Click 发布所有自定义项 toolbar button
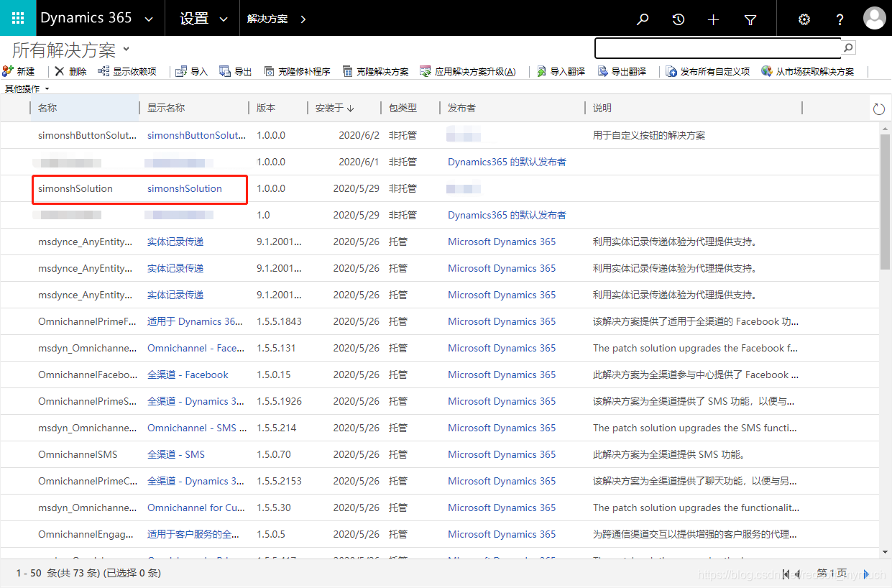This screenshot has height=588, width=892. (708, 71)
